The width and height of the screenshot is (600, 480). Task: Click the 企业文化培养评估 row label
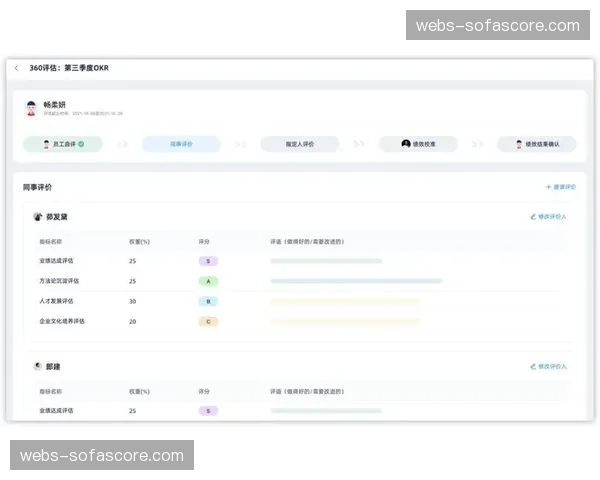click(62, 321)
